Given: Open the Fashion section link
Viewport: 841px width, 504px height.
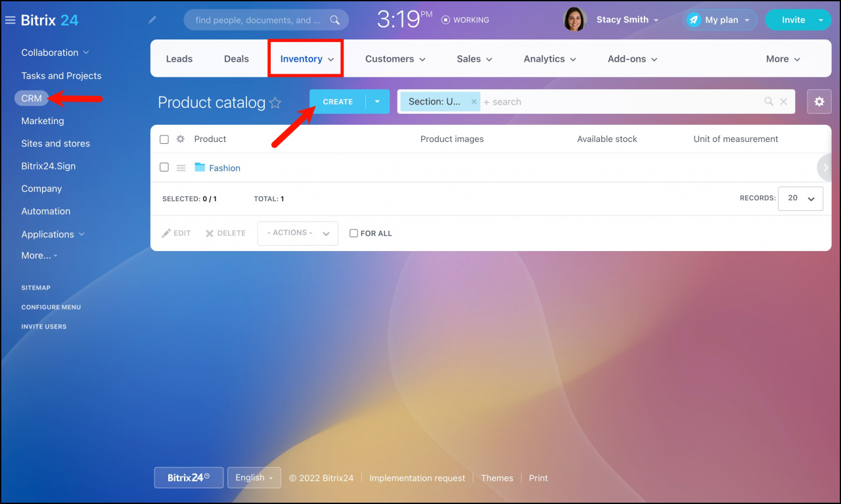Looking at the screenshot, I should coord(225,168).
